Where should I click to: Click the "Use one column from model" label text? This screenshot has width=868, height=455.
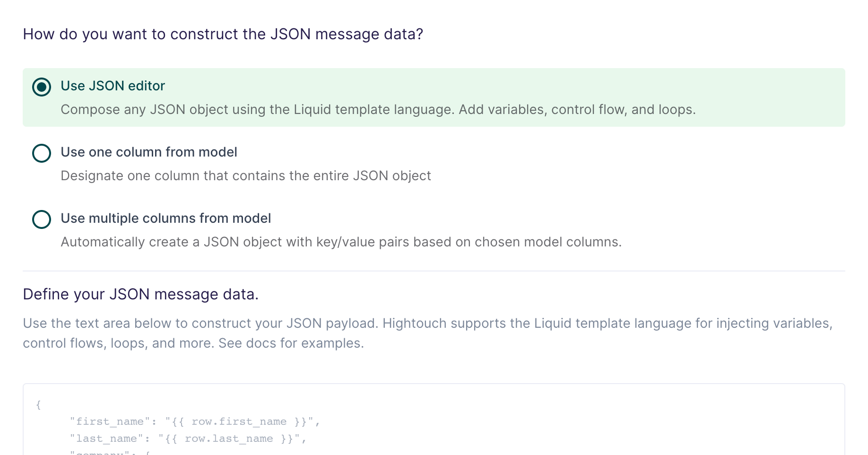[148, 152]
